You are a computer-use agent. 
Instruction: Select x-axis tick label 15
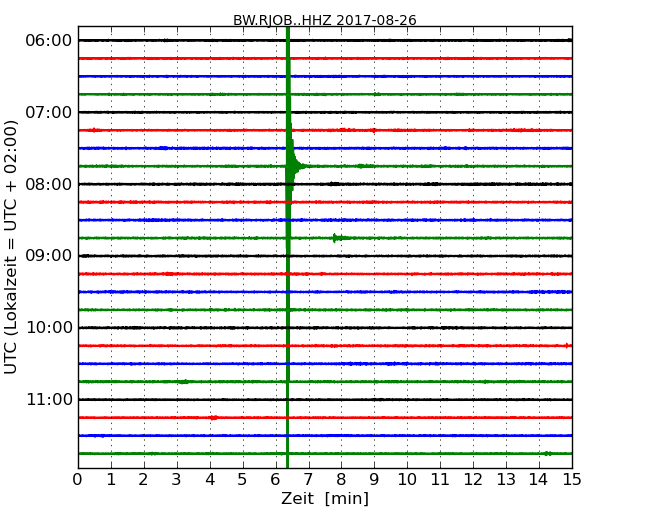click(572, 480)
